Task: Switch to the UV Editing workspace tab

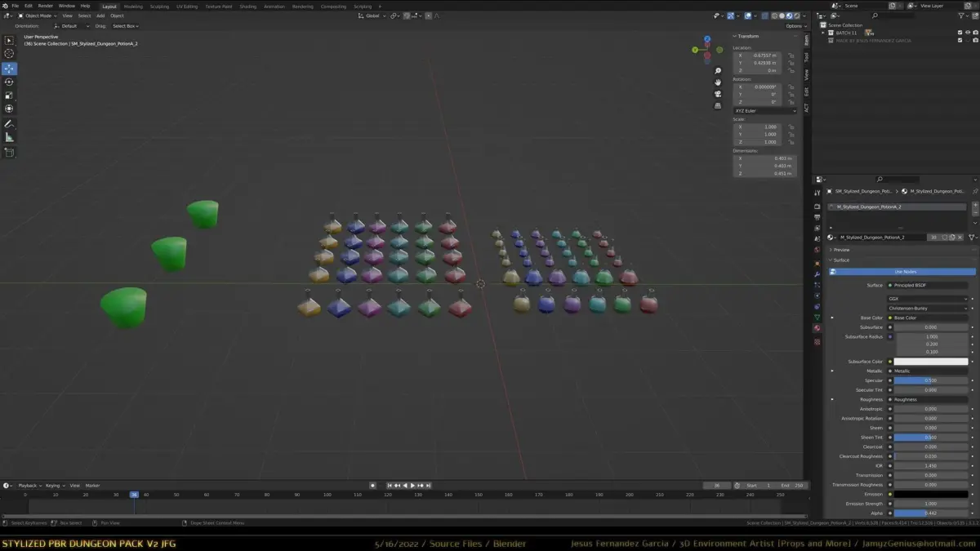Action: point(185,6)
